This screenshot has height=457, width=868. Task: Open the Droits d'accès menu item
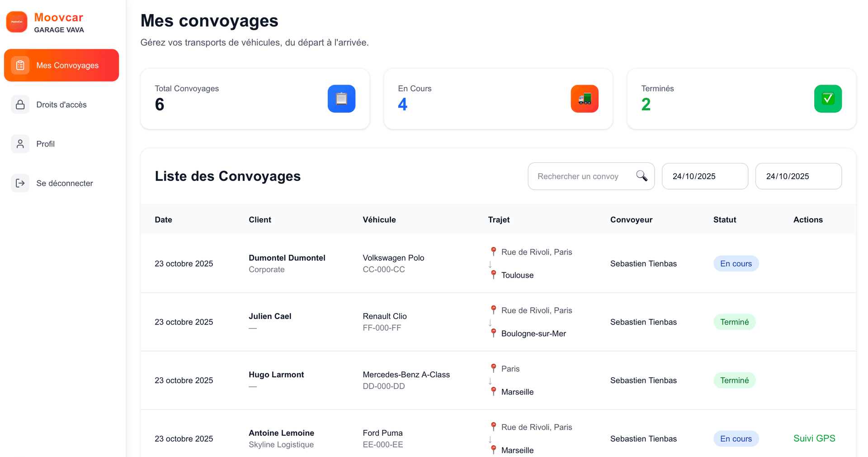click(61, 105)
